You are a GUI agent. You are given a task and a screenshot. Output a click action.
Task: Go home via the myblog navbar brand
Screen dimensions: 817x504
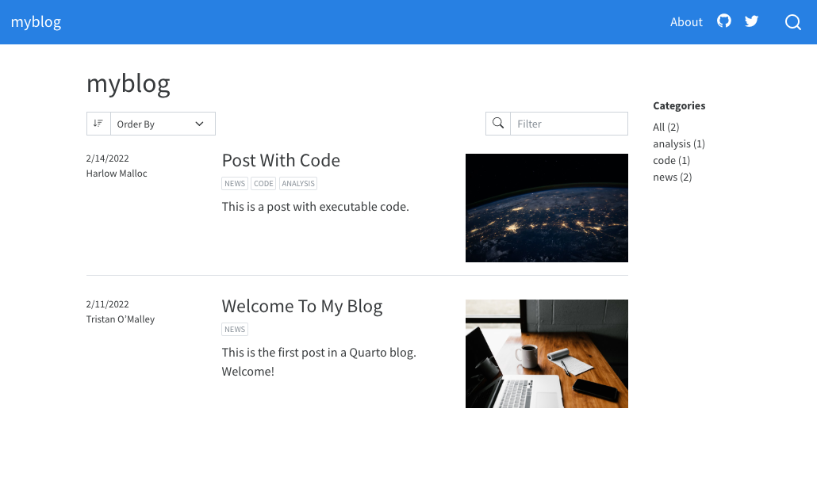tap(36, 21)
